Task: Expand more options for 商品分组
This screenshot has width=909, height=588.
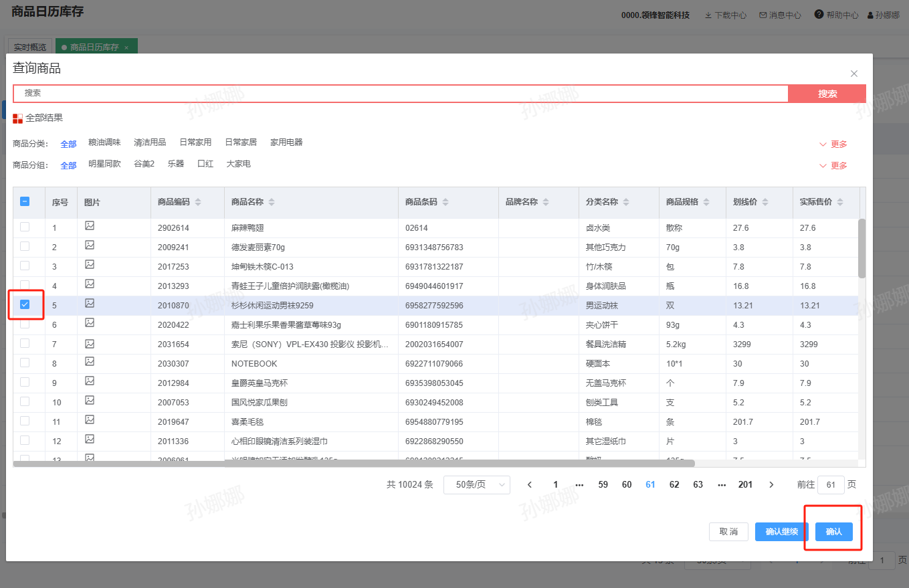Action: (x=833, y=166)
